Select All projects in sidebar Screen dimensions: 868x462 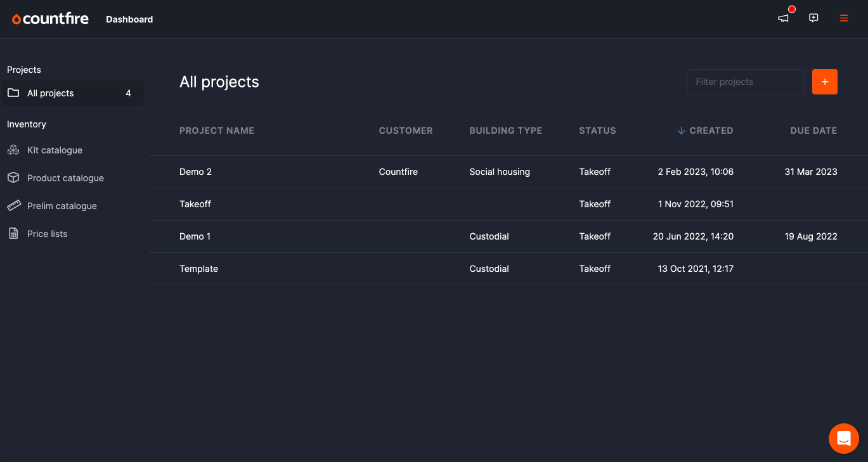pos(72,93)
